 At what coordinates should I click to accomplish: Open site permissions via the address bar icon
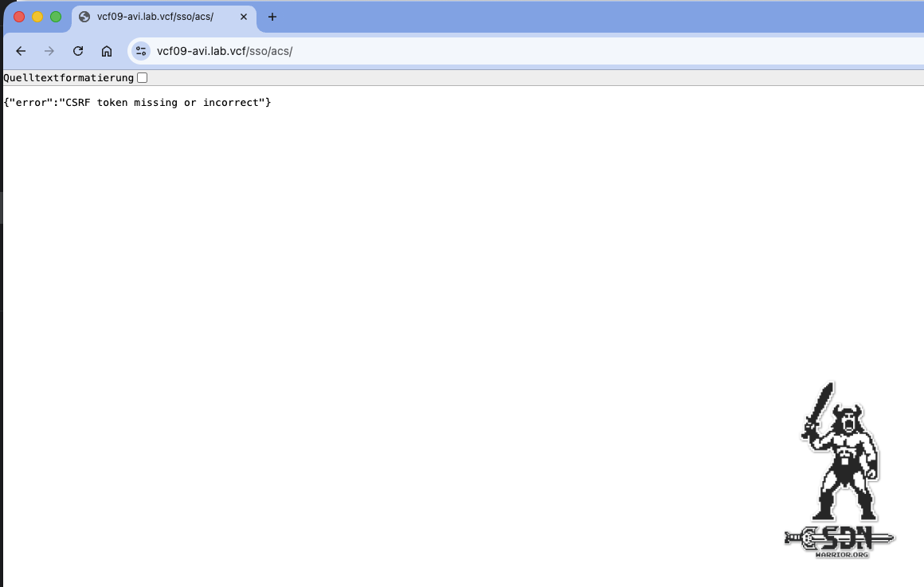pyautogui.click(x=140, y=50)
